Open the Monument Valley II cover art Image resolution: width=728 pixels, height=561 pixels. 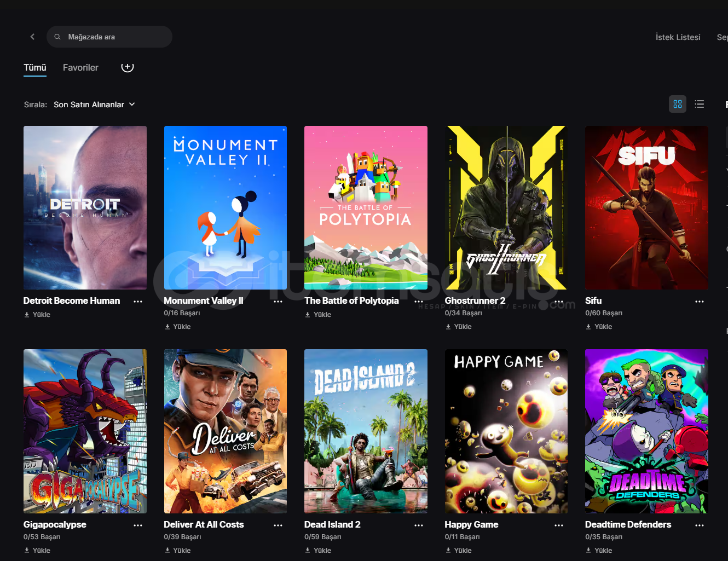[x=226, y=207]
